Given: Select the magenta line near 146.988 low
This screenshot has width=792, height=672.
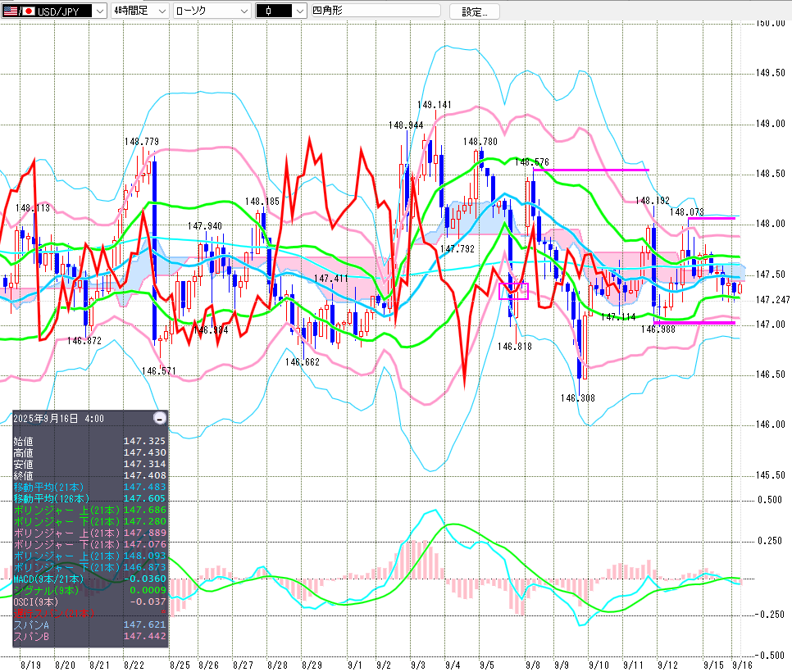Looking at the screenshot, I should click(x=694, y=323).
